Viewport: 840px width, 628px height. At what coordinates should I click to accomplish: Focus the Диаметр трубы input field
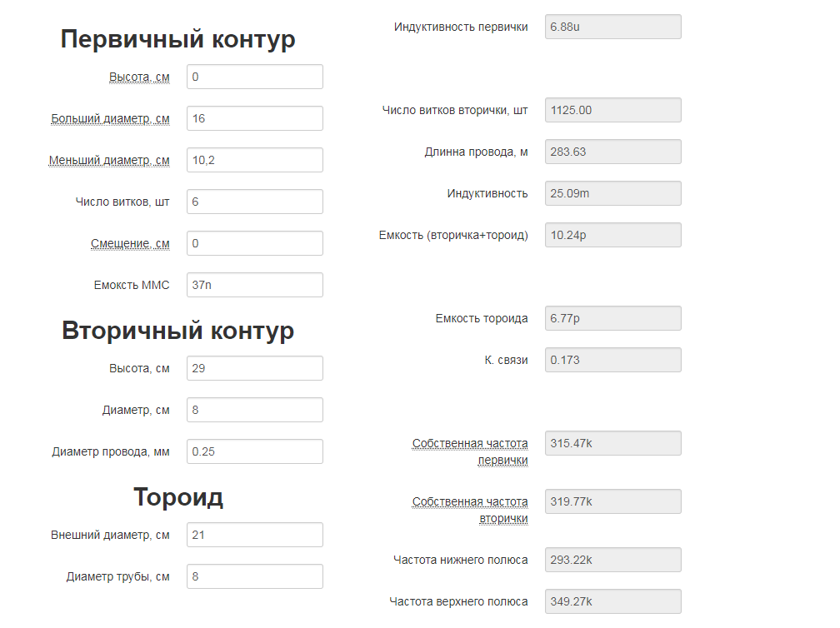[254, 576]
